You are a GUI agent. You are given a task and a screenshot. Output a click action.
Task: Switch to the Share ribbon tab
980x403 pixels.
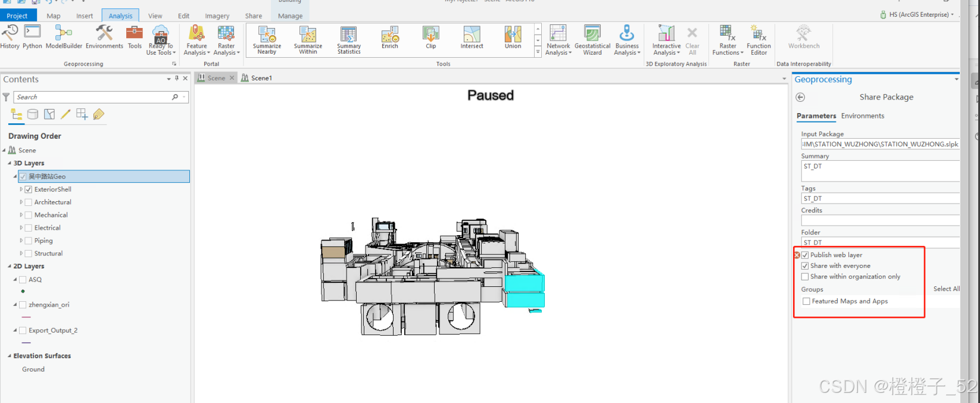[254, 16]
